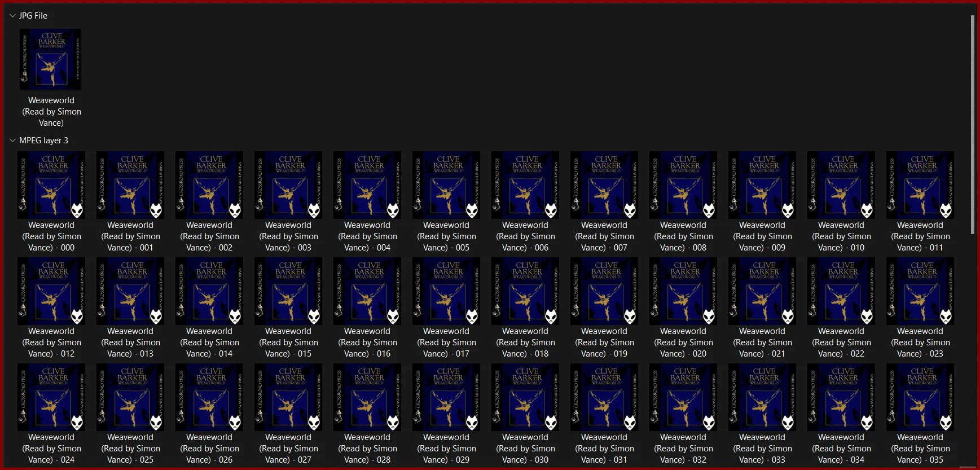Screen dimensions: 980x470
Task: Select the MP3 icon for track 019
Action: (x=604, y=291)
